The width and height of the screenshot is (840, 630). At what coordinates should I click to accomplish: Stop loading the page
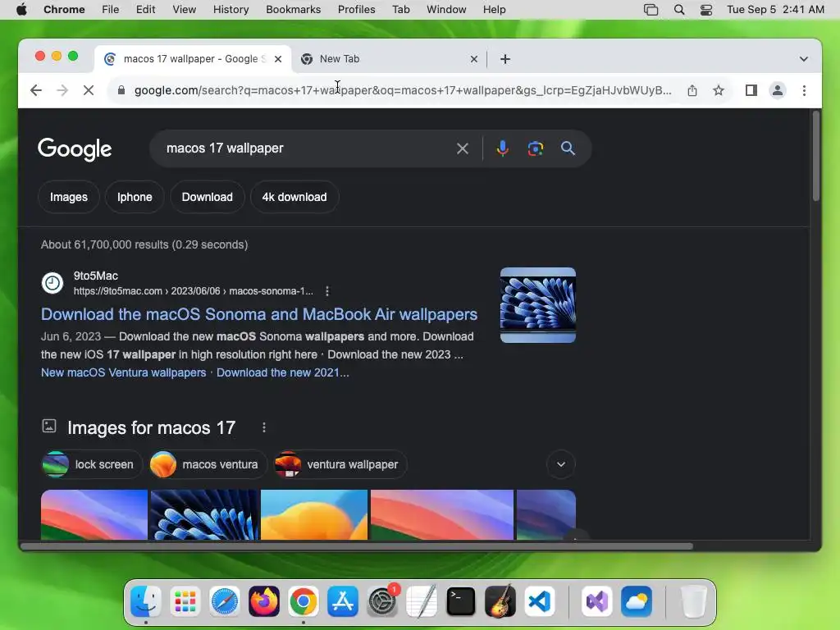pos(89,90)
